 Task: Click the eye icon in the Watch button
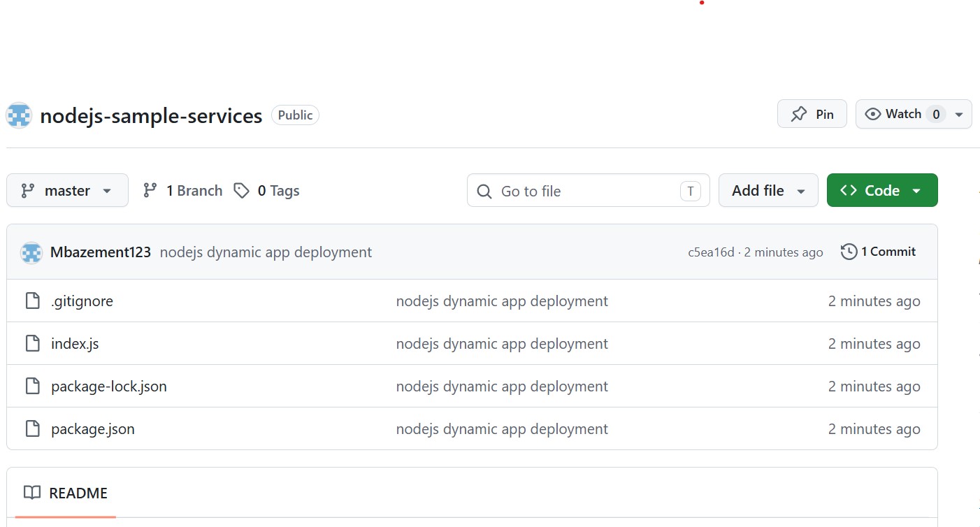872,114
